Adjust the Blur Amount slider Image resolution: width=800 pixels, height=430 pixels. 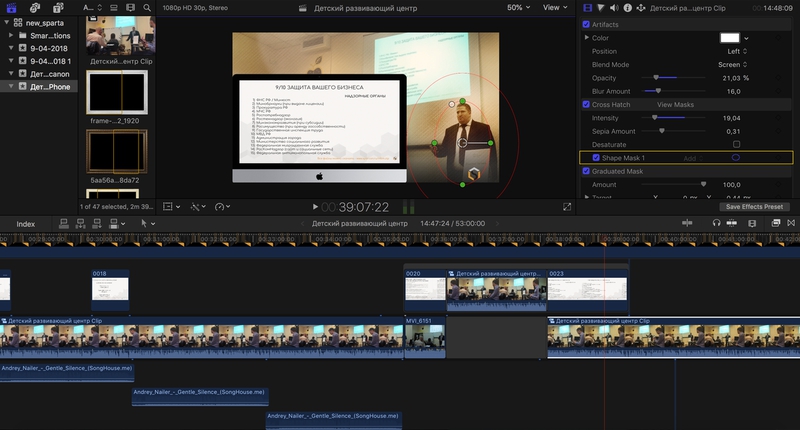pos(673,91)
